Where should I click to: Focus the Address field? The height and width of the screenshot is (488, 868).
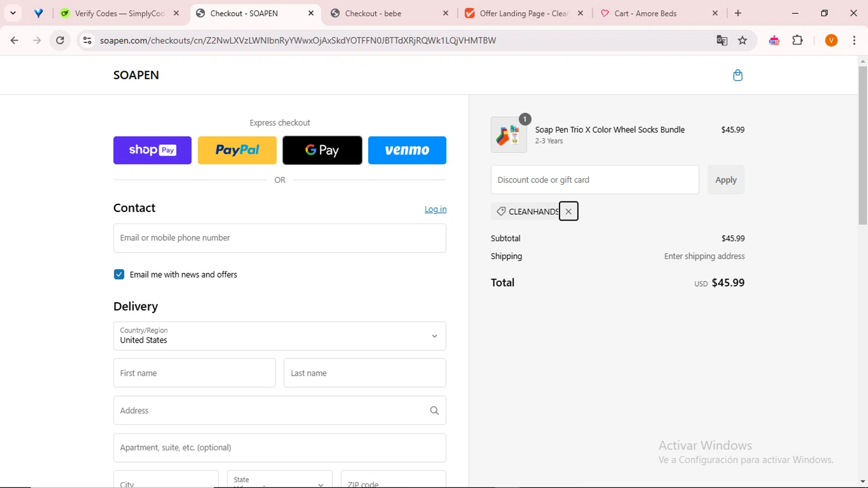(279, 410)
